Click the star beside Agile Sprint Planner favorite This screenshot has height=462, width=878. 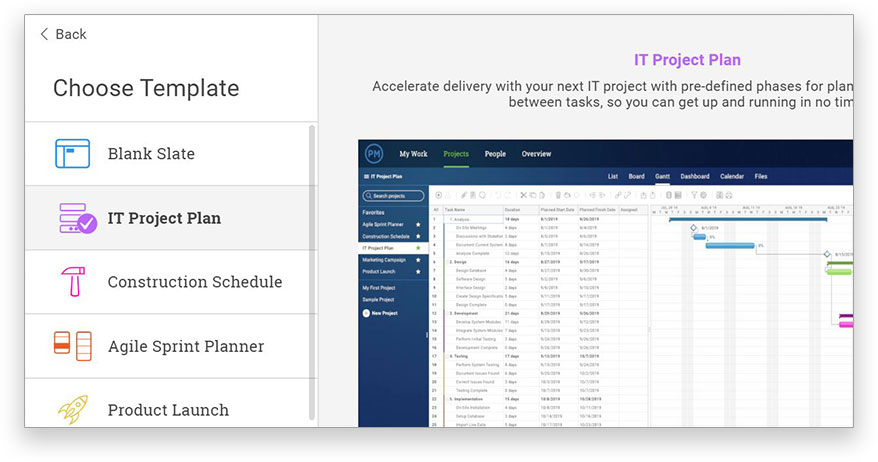tap(418, 225)
